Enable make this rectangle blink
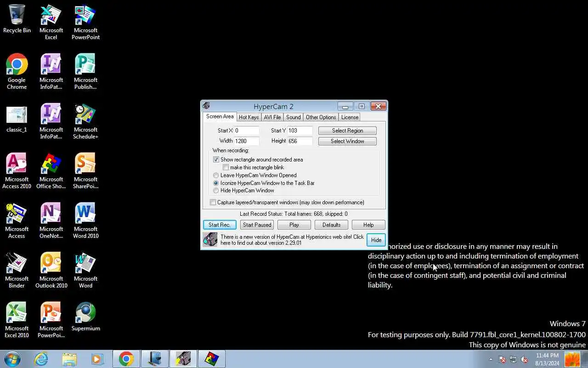588x368 pixels. pos(226,167)
